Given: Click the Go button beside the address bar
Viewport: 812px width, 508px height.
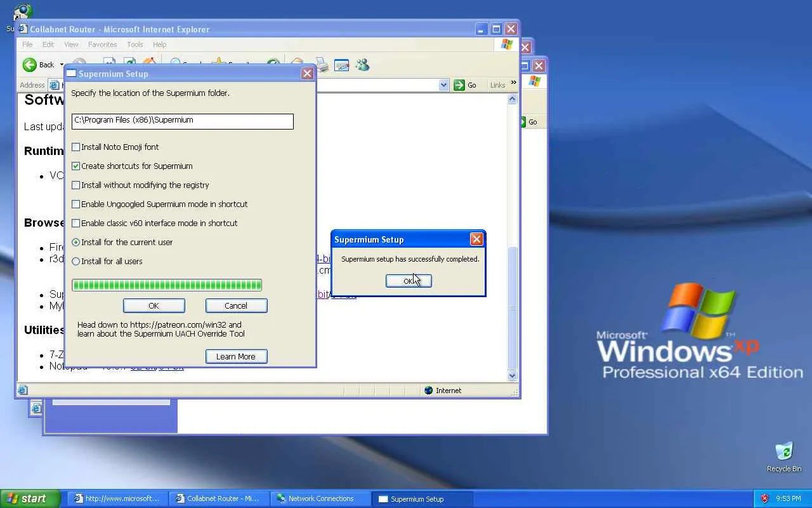Looking at the screenshot, I should click(x=465, y=85).
